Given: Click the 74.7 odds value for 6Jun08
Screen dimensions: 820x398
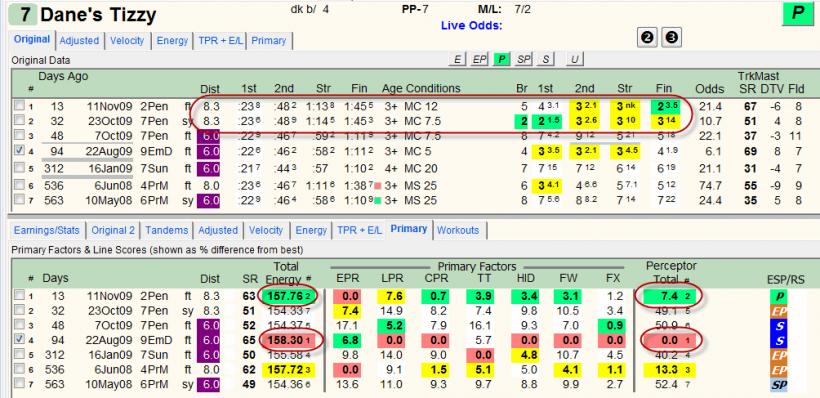Looking at the screenshot, I should [x=710, y=186].
